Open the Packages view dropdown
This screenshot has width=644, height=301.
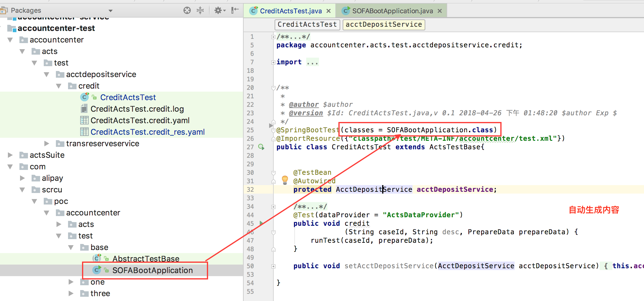(x=111, y=11)
